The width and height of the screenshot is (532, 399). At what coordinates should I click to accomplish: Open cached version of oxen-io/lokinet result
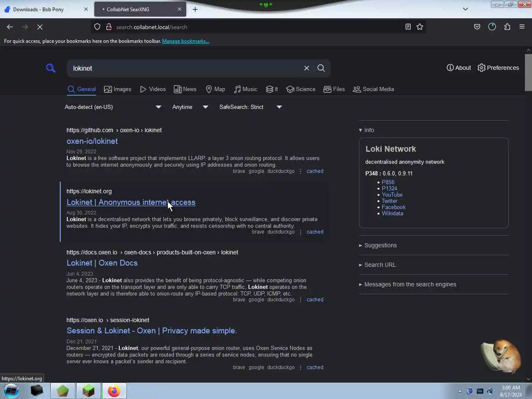pos(315,171)
